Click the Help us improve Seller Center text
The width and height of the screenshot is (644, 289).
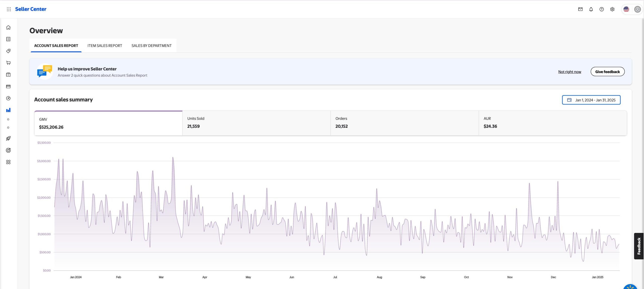click(x=87, y=69)
